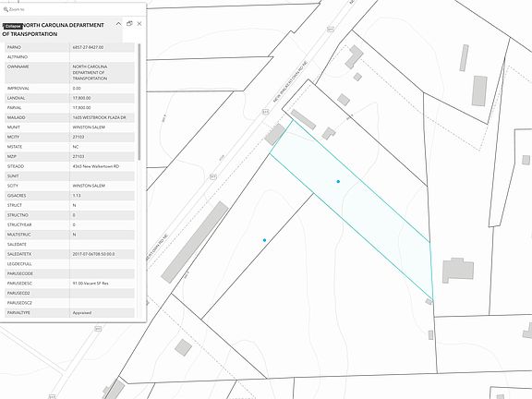Click the SITEADD row with 4365 New Walkertown RD
The width and height of the screenshot is (532, 399).
(69, 166)
